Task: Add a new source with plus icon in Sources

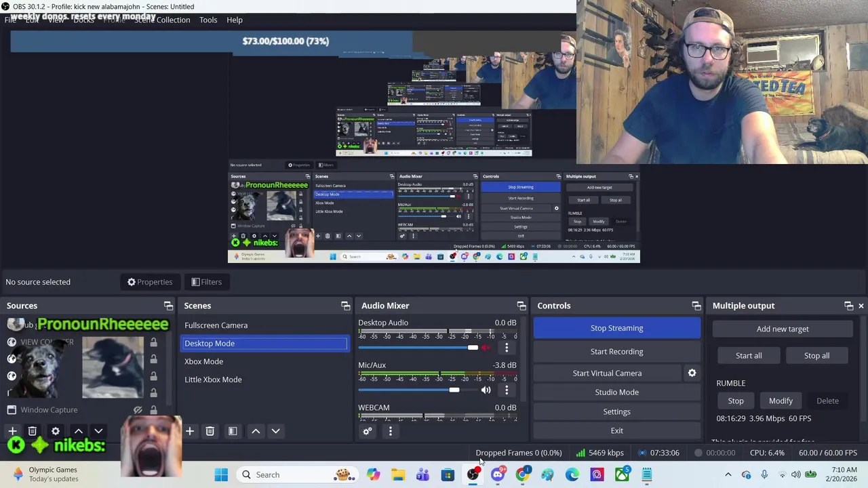Action: click(12, 431)
